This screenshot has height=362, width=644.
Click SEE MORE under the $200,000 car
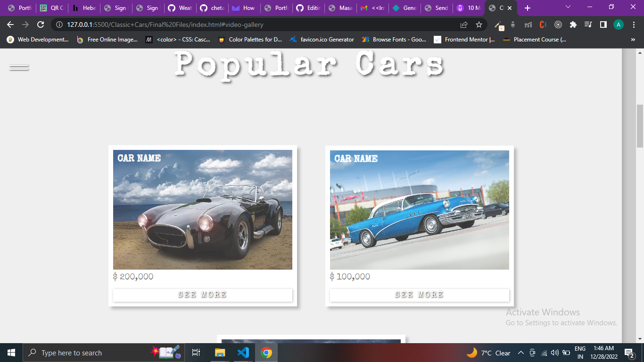point(203,295)
